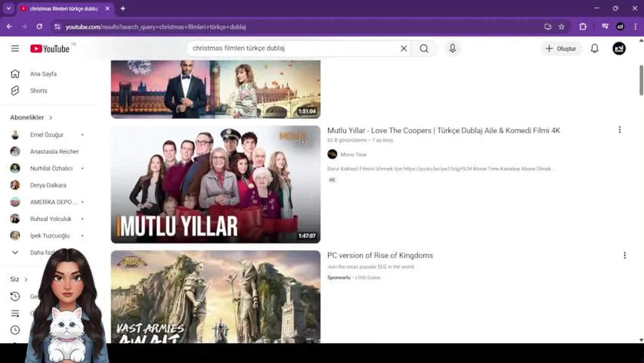
Task: Open Nurhilal Özhalıcı subscription channel
Action: [x=50, y=168]
